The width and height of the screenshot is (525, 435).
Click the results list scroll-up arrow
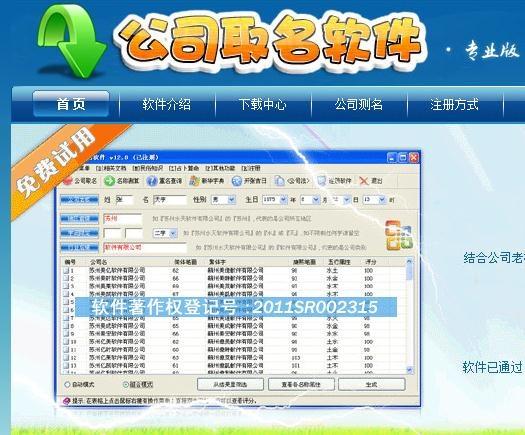(409, 261)
